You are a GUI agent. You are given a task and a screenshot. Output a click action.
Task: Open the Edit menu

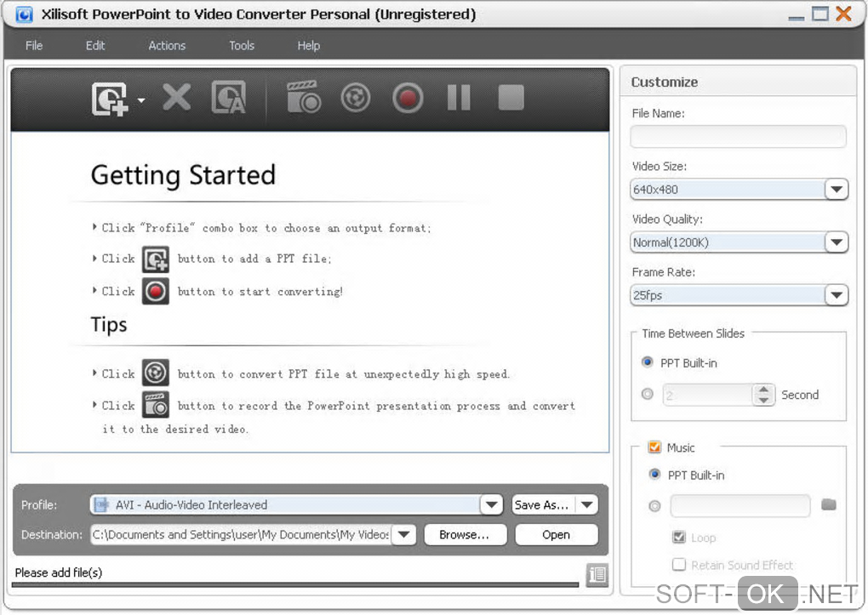[95, 45]
